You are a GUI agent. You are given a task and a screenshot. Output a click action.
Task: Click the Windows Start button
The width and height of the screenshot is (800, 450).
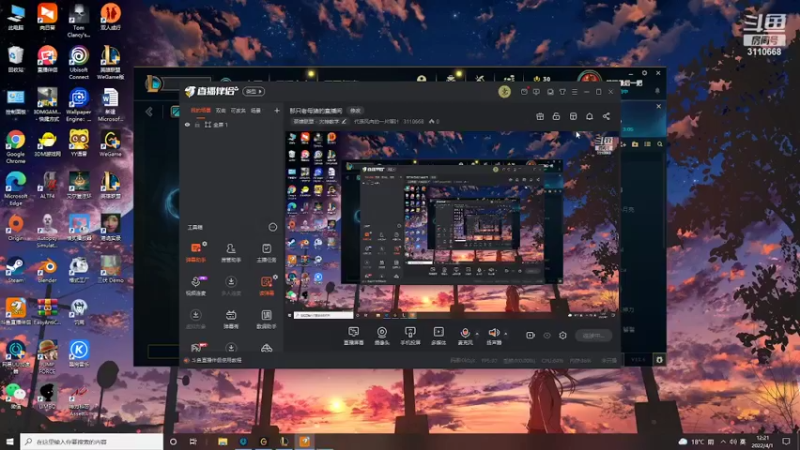tap(10, 441)
